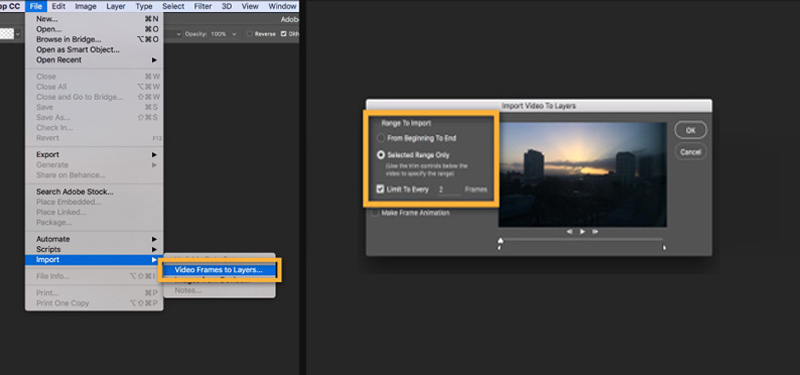Click the gradient preview swatch
The image size is (800, 375).
point(7,34)
